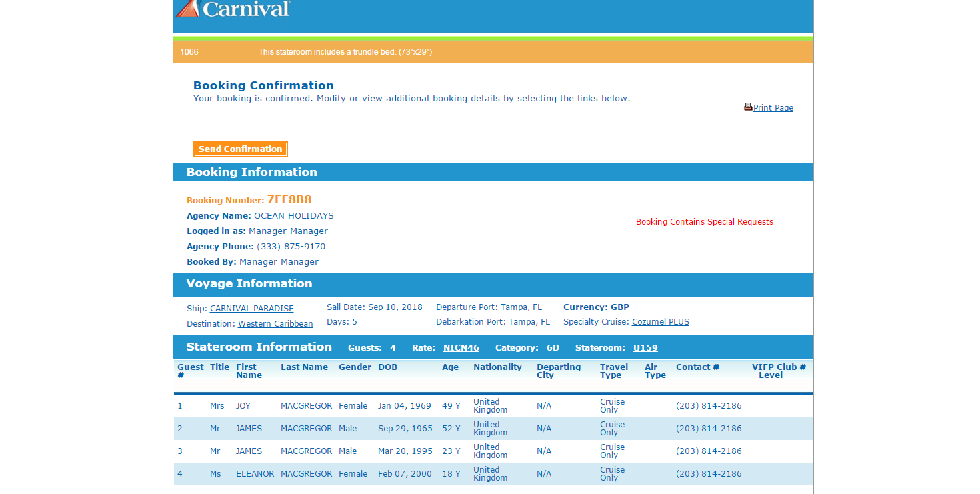This screenshot has height=494, width=980.
Task: Click the Debarkation Port Tampa, FL text
Action: 493,322
